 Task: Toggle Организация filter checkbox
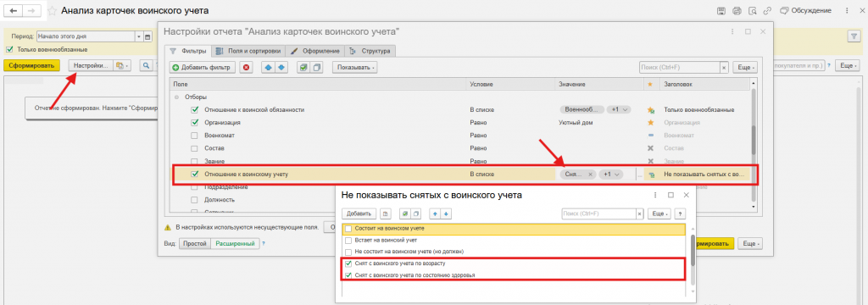pyautogui.click(x=194, y=123)
